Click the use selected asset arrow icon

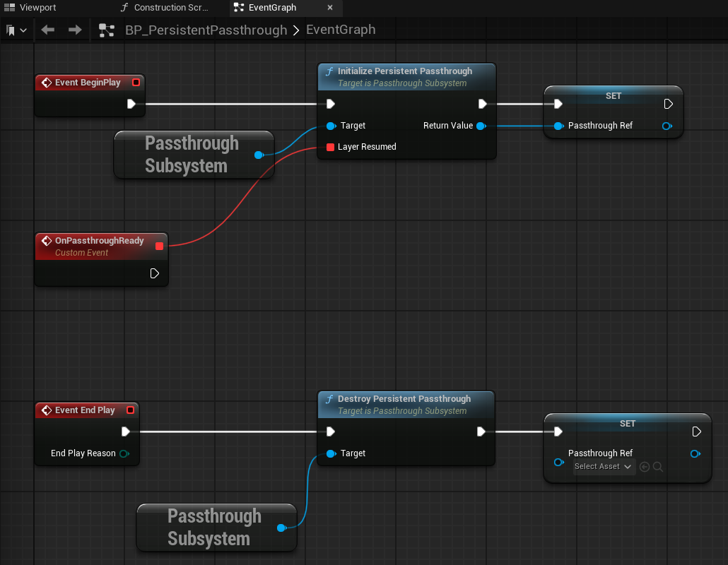644,467
